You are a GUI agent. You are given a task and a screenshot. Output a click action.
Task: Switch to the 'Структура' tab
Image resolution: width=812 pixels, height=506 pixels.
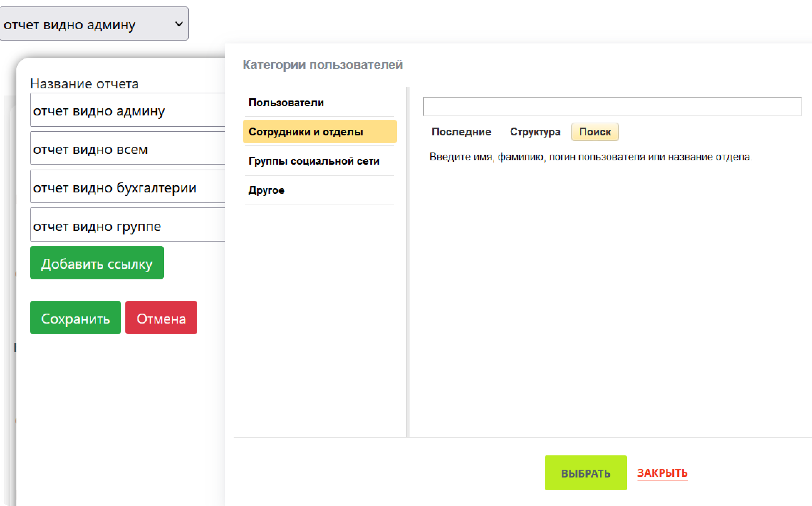pyautogui.click(x=535, y=132)
